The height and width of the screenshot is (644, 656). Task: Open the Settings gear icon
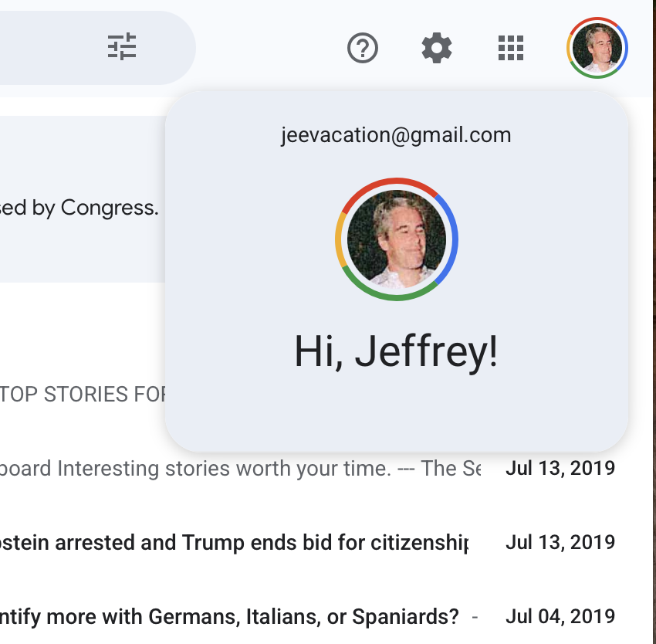pos(437,49)
